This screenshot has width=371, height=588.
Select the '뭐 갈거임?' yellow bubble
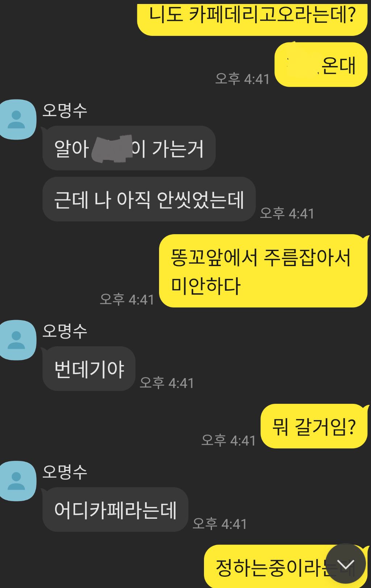click(x=314, y=426)
